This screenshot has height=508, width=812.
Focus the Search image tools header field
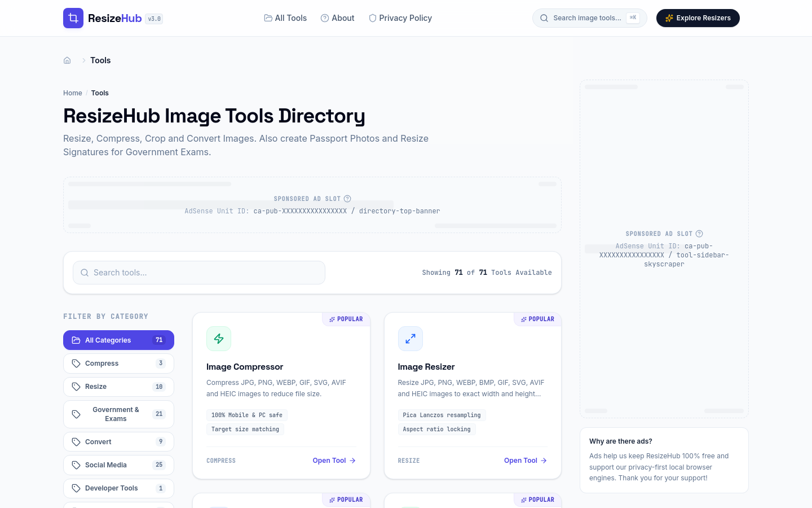590,18
